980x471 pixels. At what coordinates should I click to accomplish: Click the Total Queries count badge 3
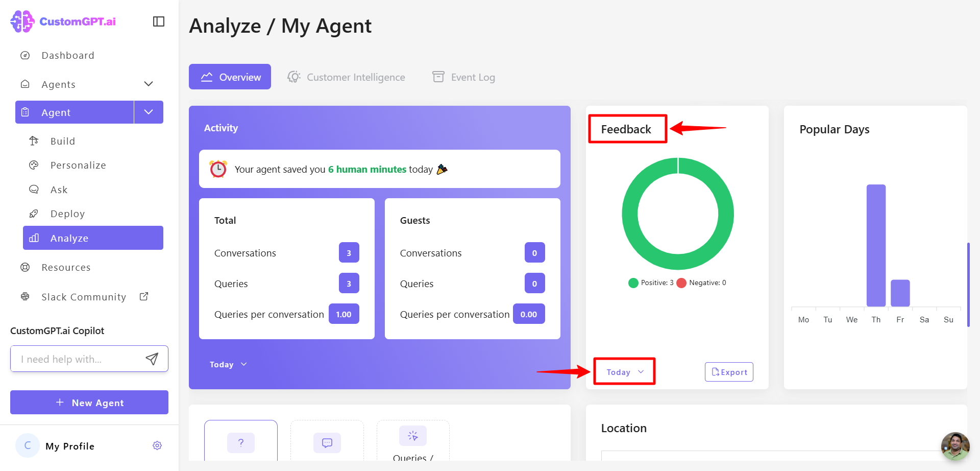tap(349, 283)
